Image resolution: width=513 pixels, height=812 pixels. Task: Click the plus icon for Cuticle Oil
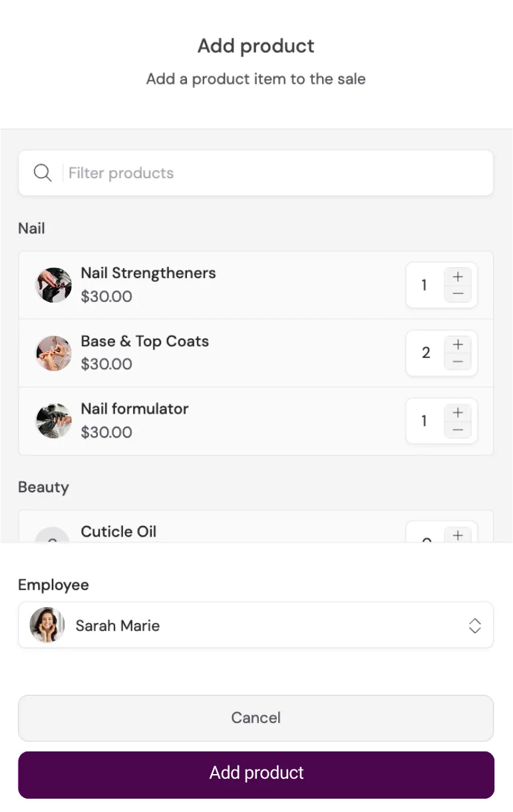coord(458,535)
